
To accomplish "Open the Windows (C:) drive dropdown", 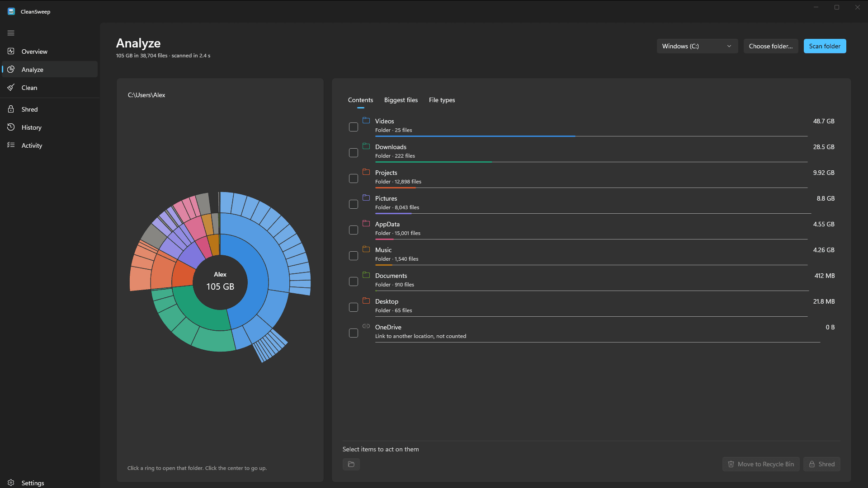I will click(x=697, y=46).
